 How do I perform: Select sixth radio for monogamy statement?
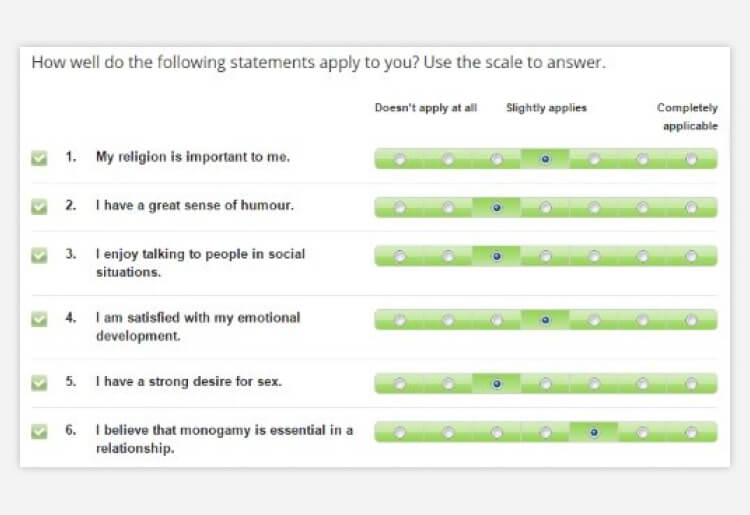pos(642,432)
